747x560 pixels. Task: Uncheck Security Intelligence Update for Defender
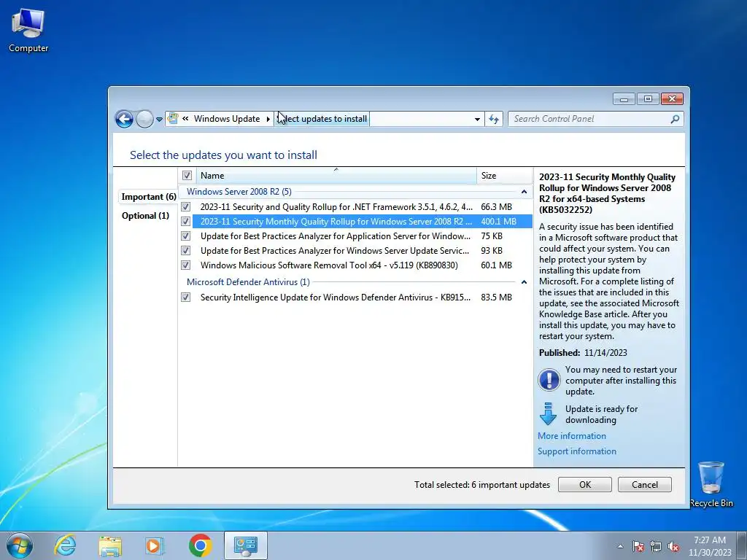pos(186,297)
